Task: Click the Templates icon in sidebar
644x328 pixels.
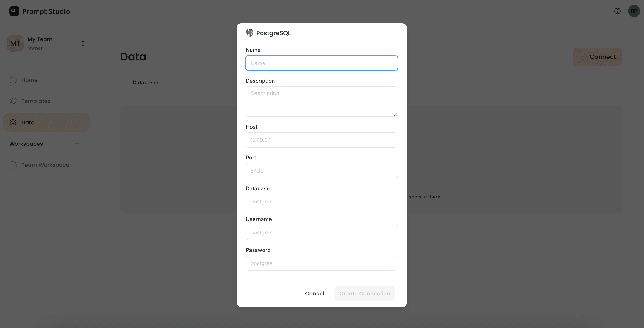Action: pos(13,101)
